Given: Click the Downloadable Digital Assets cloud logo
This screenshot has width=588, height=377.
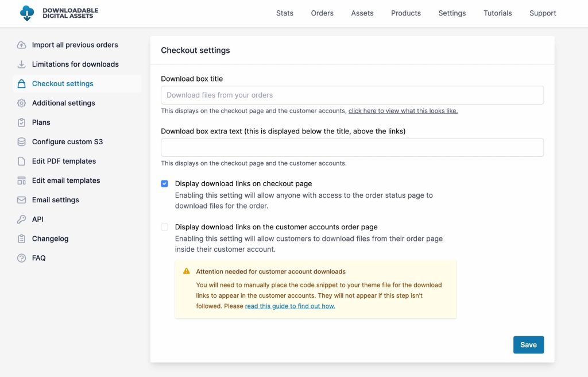Looking at the screenshot, I should [26, 13].
